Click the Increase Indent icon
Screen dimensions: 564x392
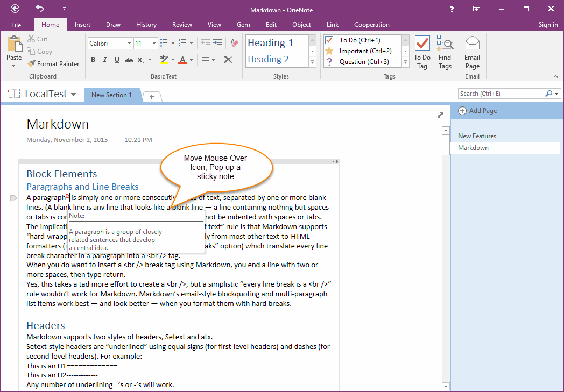(x=217, y=43)
